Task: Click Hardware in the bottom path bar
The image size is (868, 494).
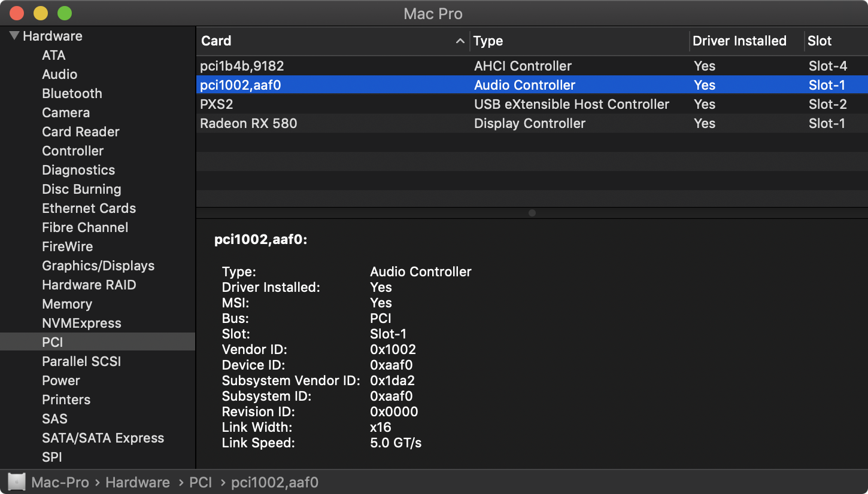Action: pyautogui.click(x=138, y=482)
